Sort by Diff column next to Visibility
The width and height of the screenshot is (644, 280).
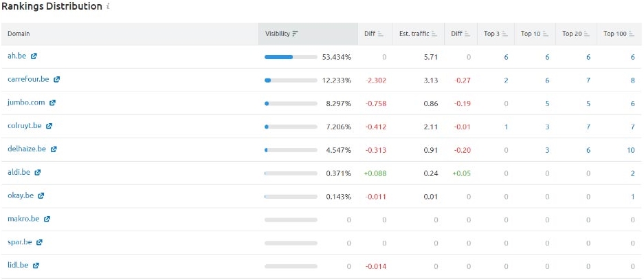375,34
